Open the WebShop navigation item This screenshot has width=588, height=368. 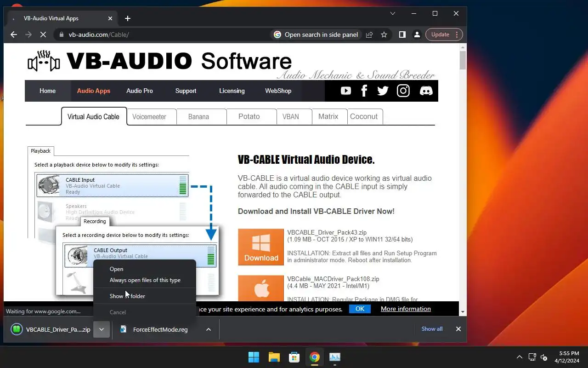(x=278, y=91)
